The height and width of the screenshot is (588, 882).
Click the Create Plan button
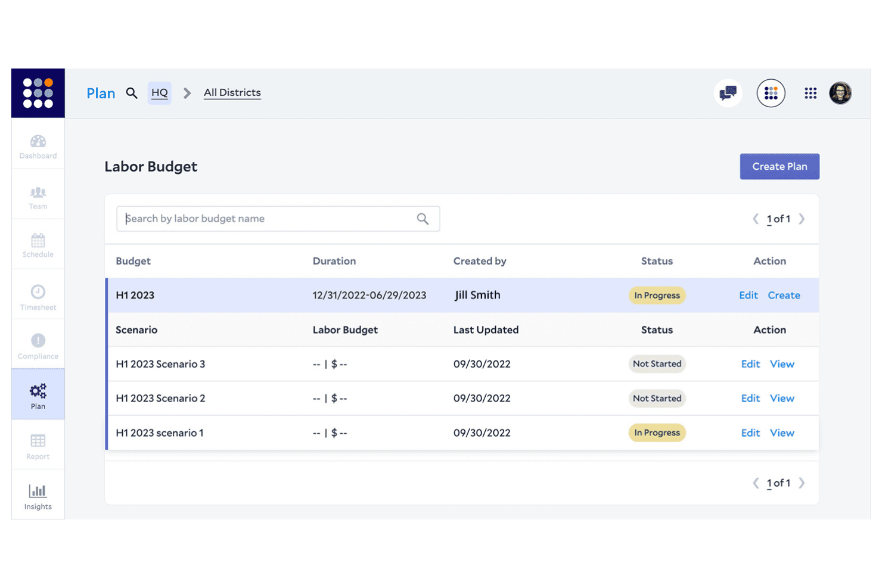click(x=779, y=167)
